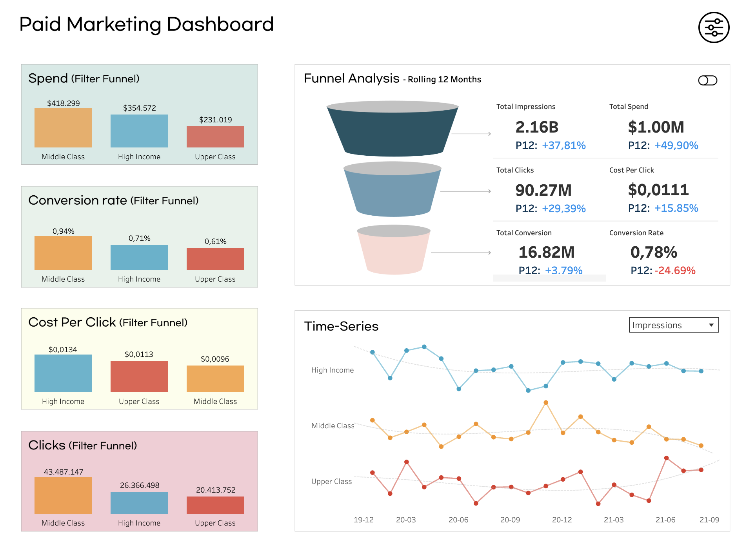Click Middle Class bar in Spend chart
Image resolution: width=756 pixels, height=542 pixels.
tap(63, 128)
